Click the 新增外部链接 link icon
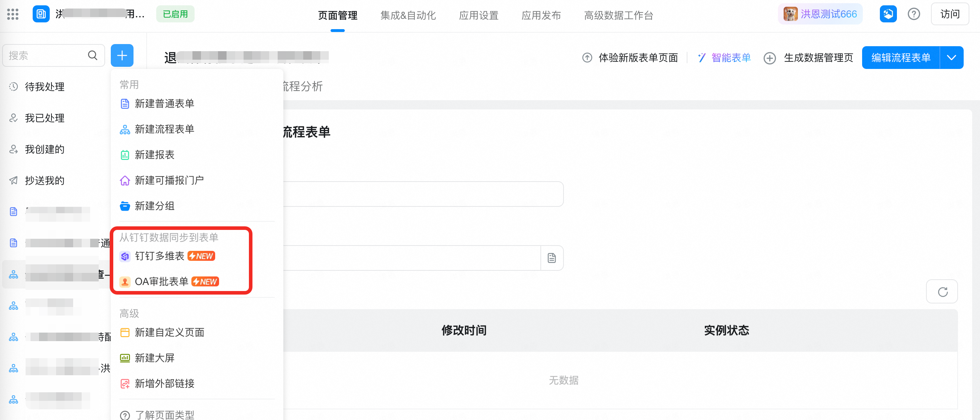 [125, 383]
